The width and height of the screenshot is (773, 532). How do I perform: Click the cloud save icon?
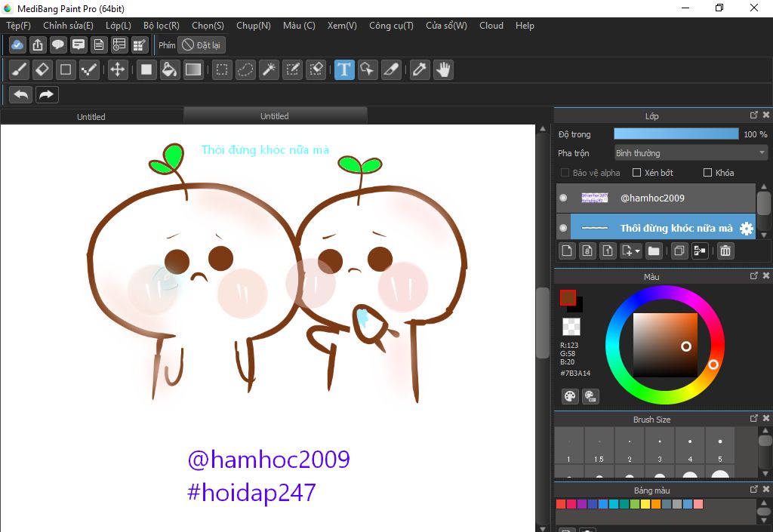click(x=17, y=45)
